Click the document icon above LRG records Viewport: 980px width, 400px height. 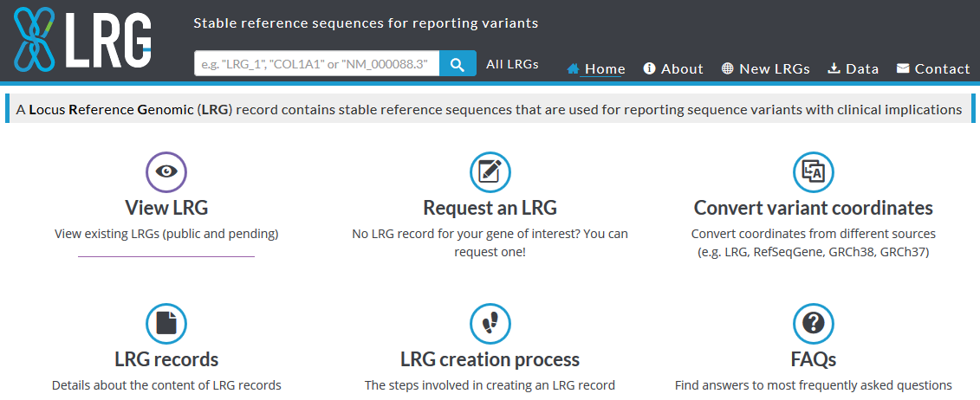(166, 323)
